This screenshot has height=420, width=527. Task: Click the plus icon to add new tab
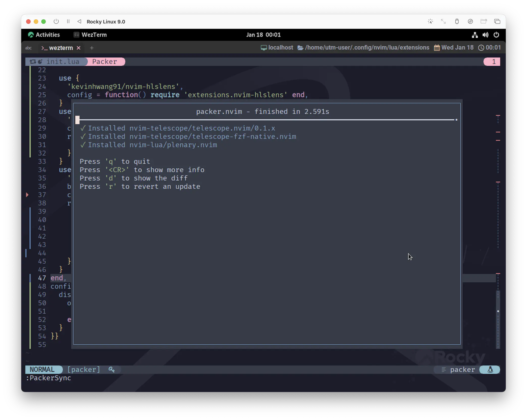pyautogui.click(x=92, y=48)
